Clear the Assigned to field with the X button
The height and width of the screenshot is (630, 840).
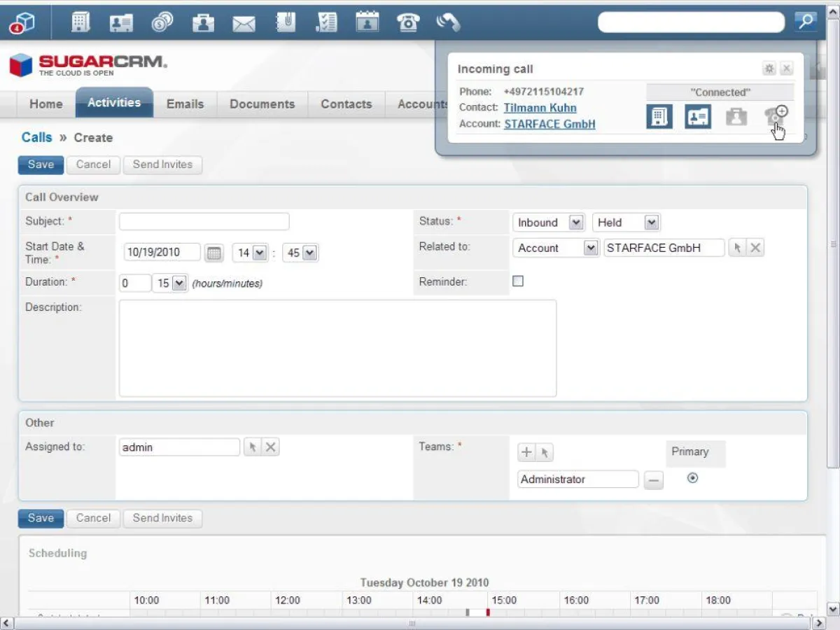270,447
